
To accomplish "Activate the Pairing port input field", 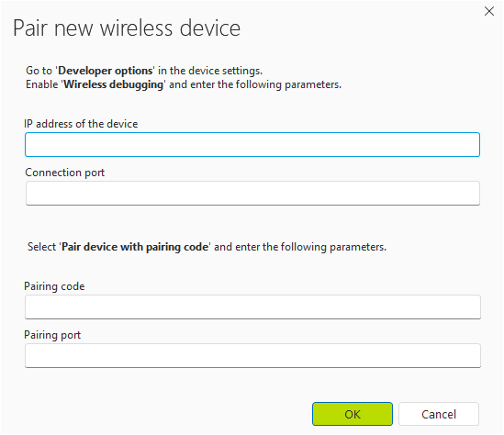I will pyautogui.click(x=252, y=356).
